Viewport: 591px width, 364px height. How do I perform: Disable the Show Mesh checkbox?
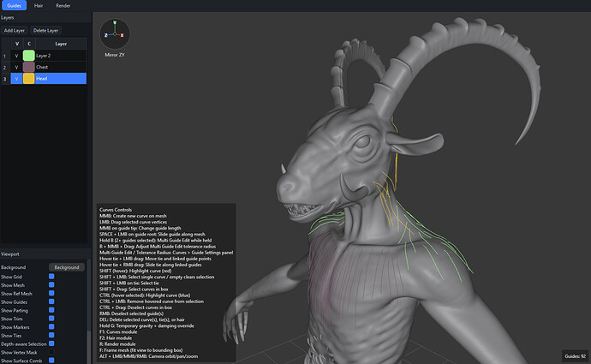51,284
